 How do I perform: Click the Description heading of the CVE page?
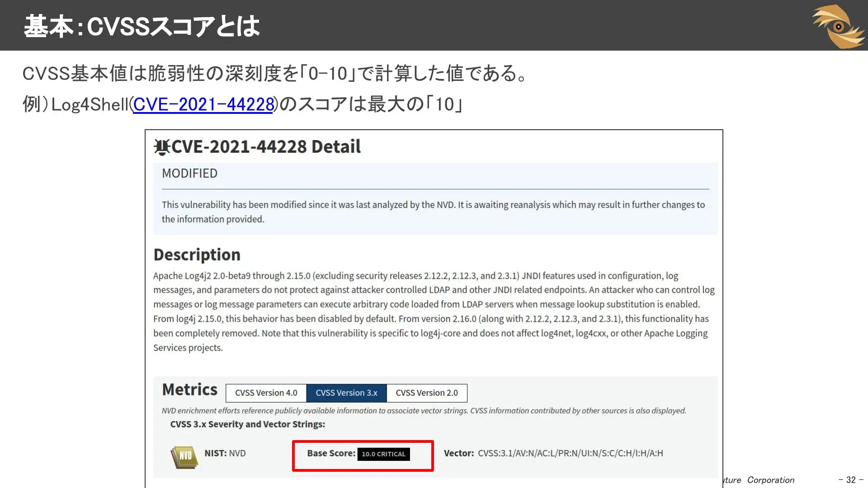point(197,254)
